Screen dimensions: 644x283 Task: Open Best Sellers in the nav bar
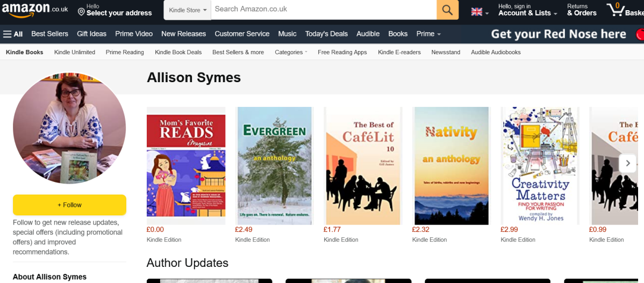point(49,34)
